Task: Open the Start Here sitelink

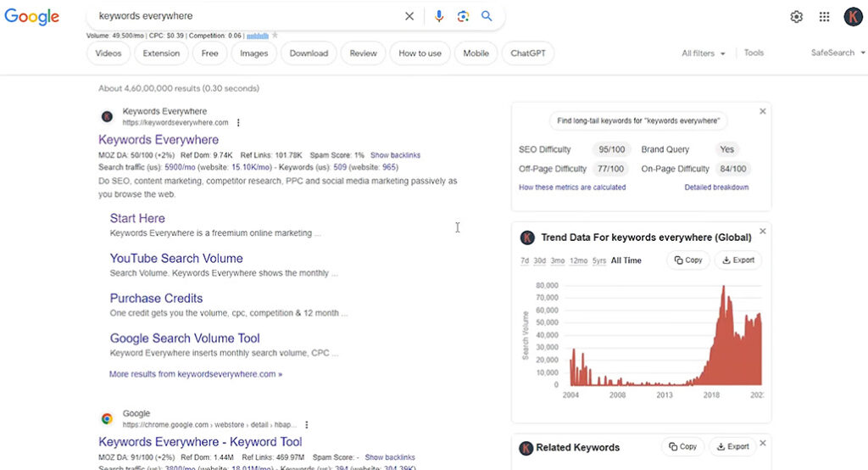Action: [x=137, y=218]
